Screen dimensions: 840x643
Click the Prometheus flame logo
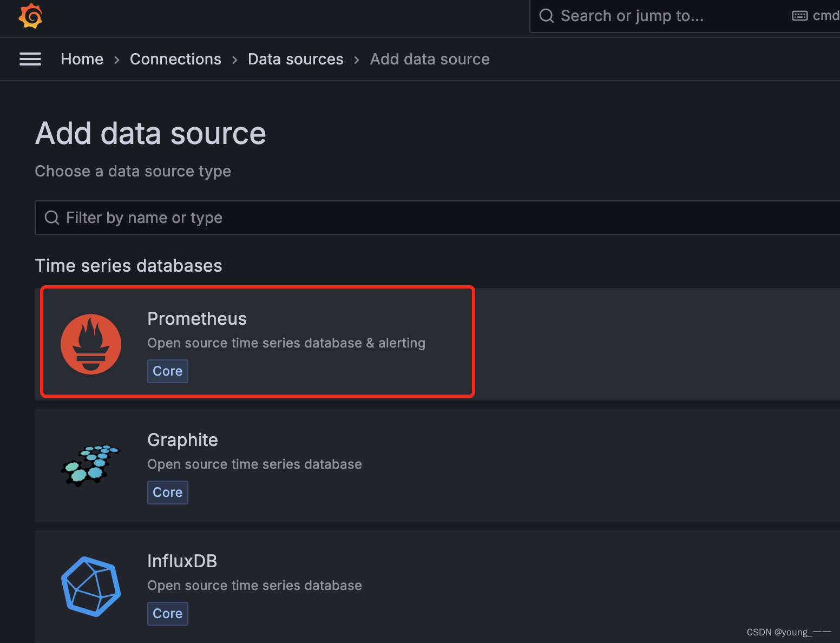point(91,344)
